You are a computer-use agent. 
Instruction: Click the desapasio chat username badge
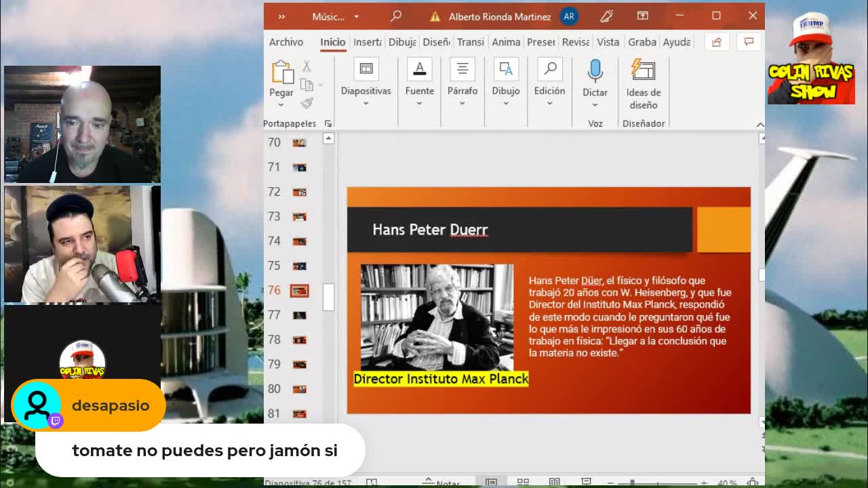click(88, 405)
